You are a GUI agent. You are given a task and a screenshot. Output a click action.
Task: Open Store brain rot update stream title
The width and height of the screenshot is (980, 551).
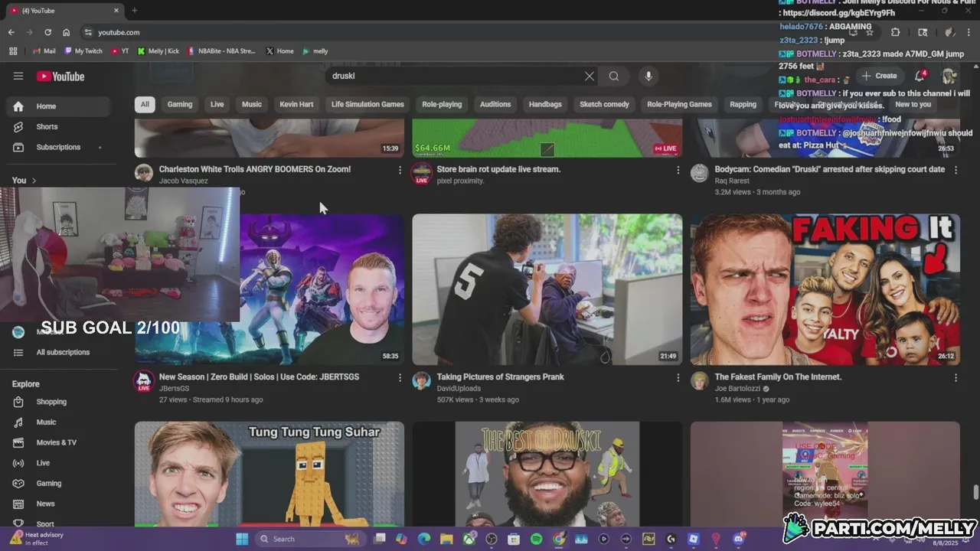(x=498, y=169)
